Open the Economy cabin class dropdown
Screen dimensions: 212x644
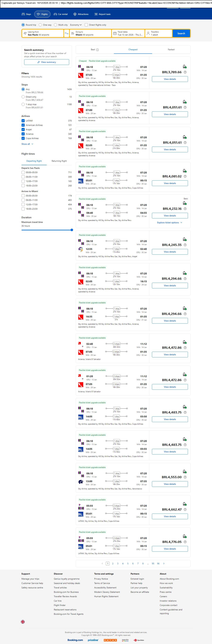click(x=76, y=25)
